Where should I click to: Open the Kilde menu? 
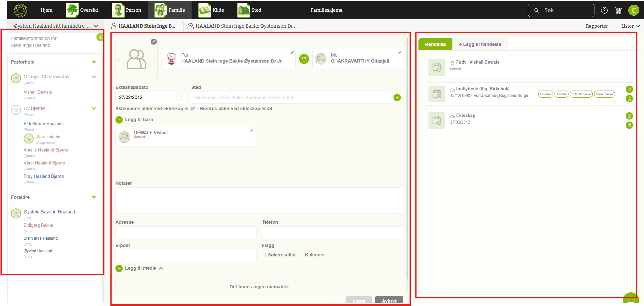pos(212,10)
